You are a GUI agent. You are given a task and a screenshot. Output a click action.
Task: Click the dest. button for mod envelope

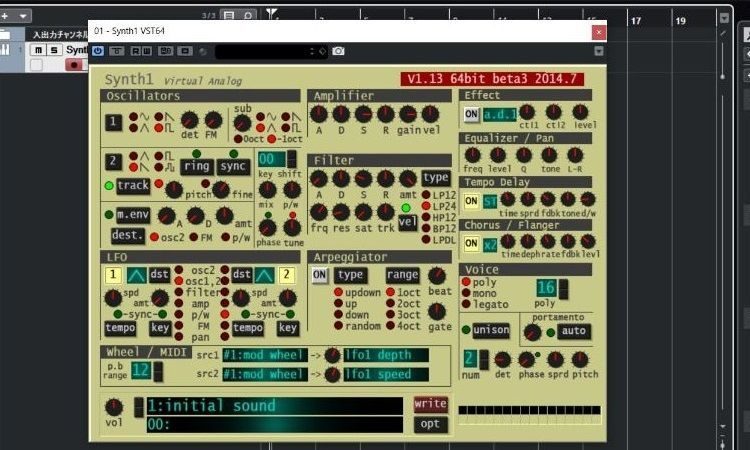tap(128, 235)
